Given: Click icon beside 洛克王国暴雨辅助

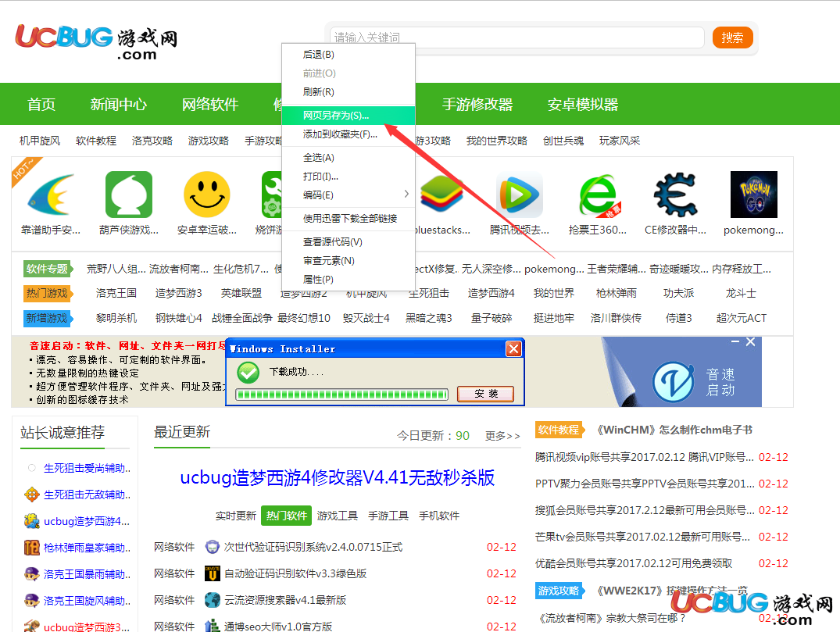Looking at the screenshot, I should click(32, 574).
